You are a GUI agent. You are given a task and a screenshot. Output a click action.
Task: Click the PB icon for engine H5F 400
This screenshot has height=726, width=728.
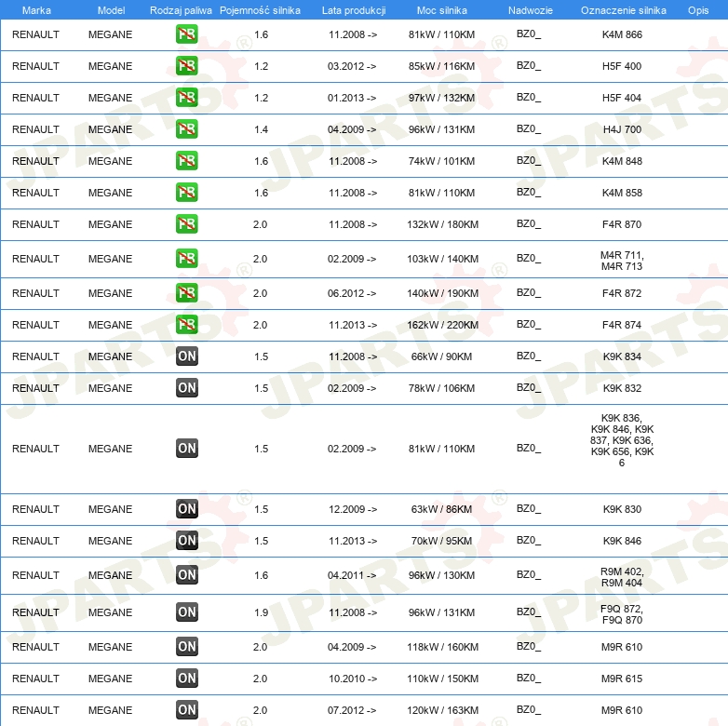pos(186,66)
